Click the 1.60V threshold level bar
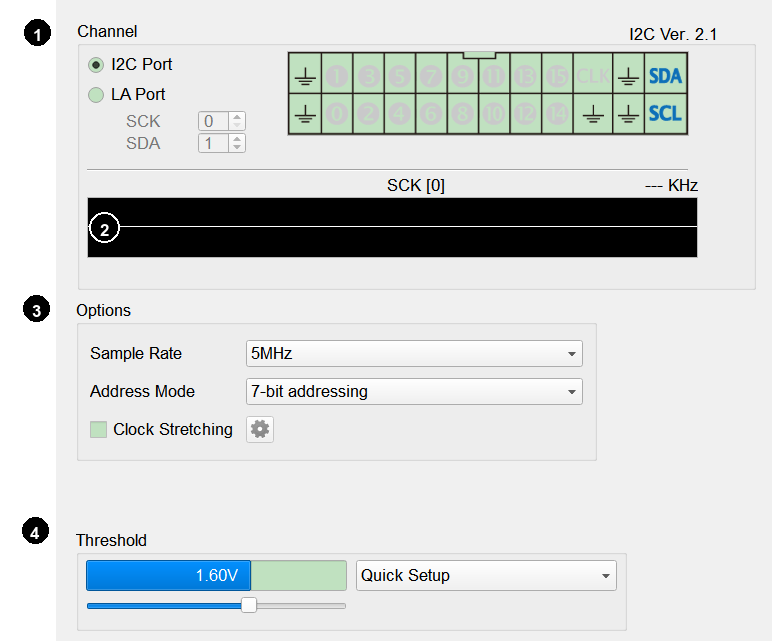 [x=217, y=575]
